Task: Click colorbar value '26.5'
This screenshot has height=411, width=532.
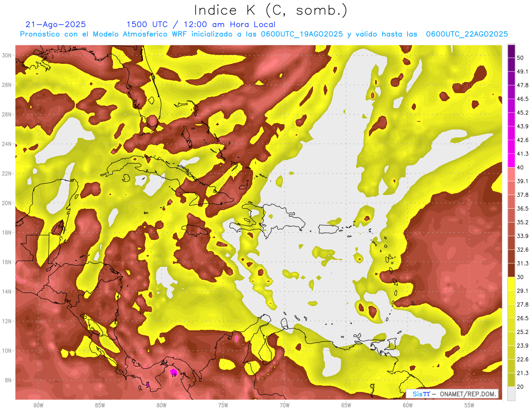Action: pos(523,318)
